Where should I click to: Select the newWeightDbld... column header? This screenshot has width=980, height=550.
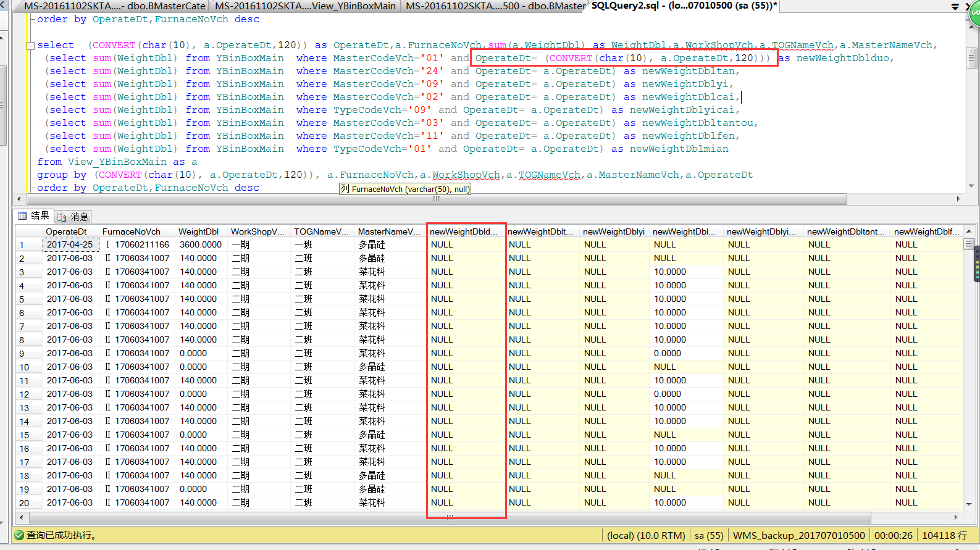click(x=466, y=231)
